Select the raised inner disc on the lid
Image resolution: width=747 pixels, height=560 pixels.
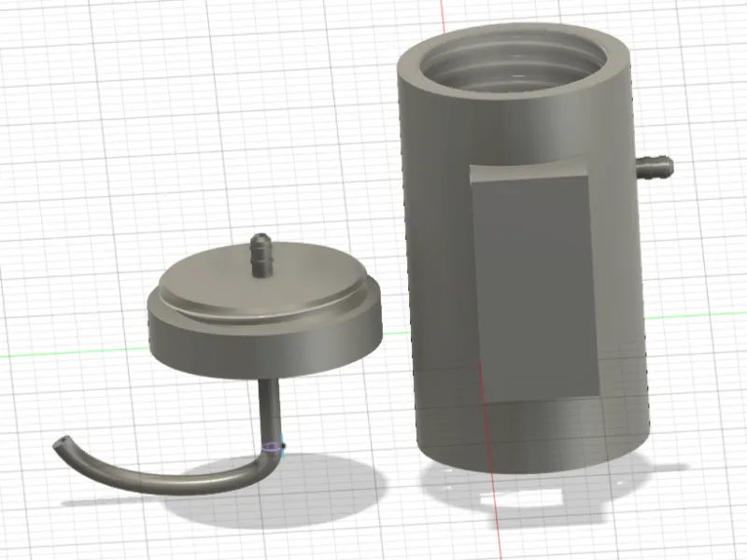click(x=263, y=281)
